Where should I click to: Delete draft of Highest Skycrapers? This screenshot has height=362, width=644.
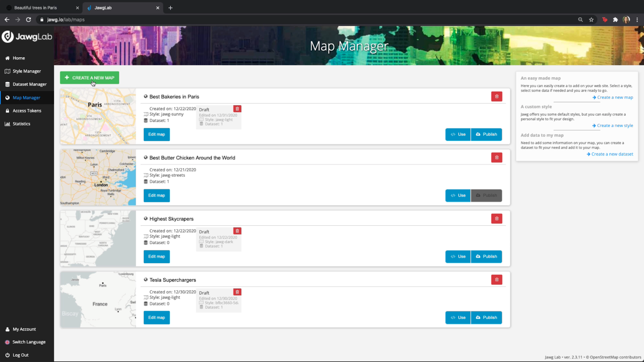[237, 231]
